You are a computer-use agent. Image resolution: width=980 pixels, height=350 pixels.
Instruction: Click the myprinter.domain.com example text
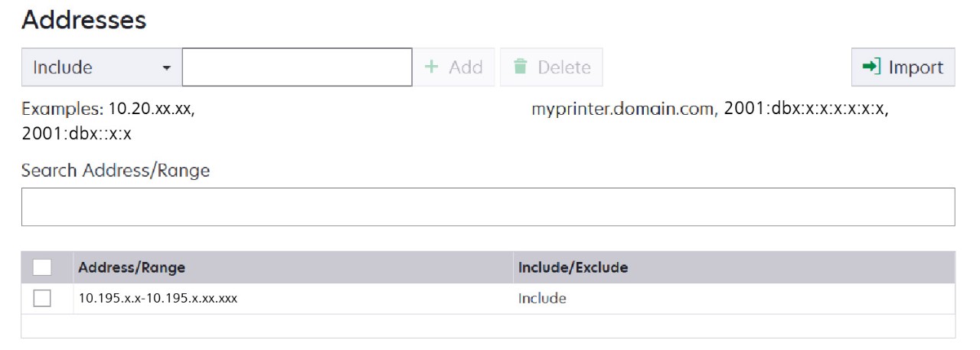pos(622,110)
